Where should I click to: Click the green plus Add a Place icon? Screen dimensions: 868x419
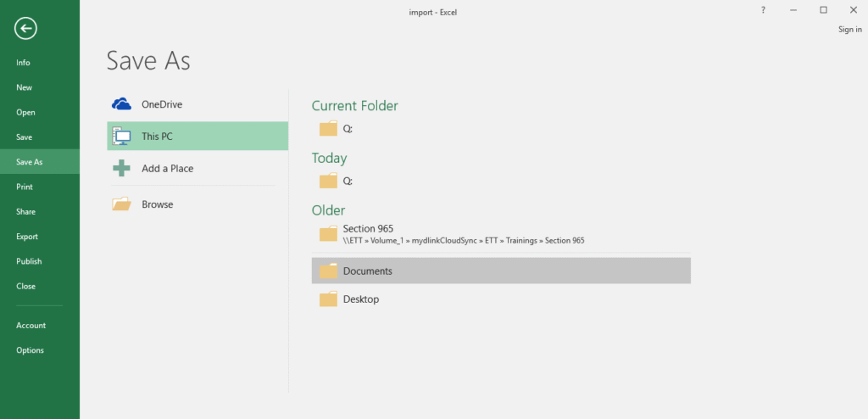(x=122, y=168)
